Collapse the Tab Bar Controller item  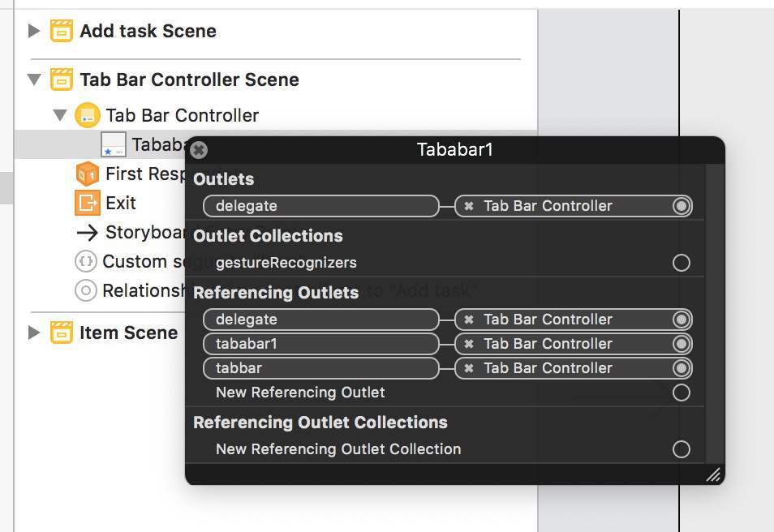coord(60,115)
